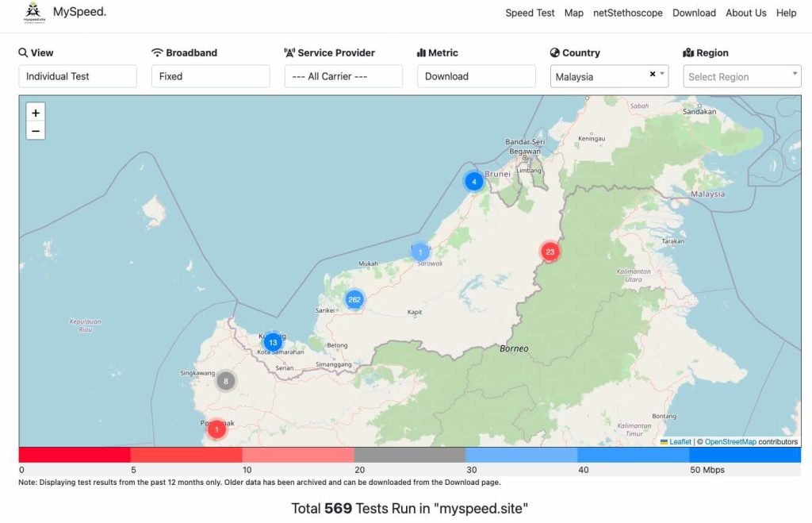Image resolution: width=812 pixels, height=523 pixels.
Task: Open the netStethoscope menu item
Action: click(x=627, y=13)
